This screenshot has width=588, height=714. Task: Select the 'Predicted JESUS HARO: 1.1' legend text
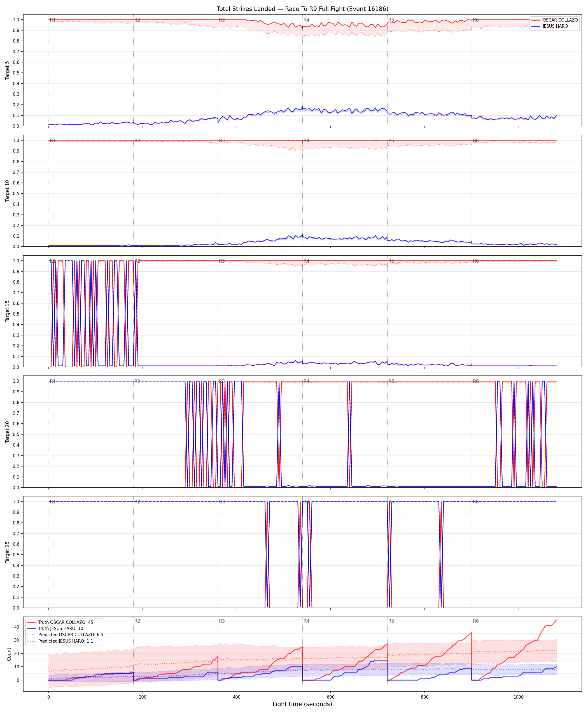[66, 641]
